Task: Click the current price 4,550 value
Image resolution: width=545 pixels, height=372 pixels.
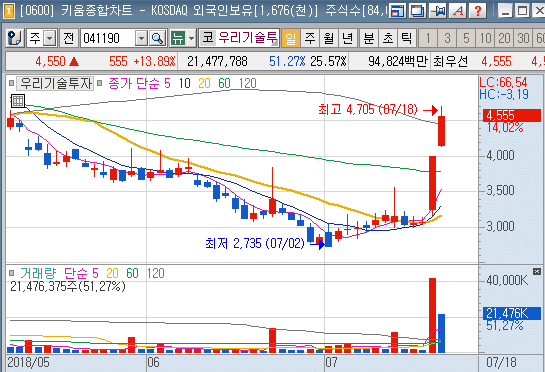Action: coord(50,62)
